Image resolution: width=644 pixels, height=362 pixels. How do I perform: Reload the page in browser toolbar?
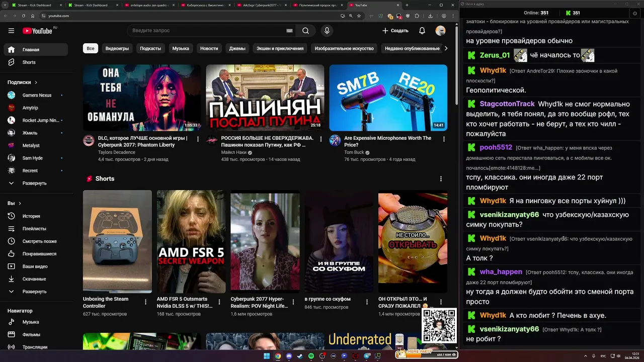(24, 16)
